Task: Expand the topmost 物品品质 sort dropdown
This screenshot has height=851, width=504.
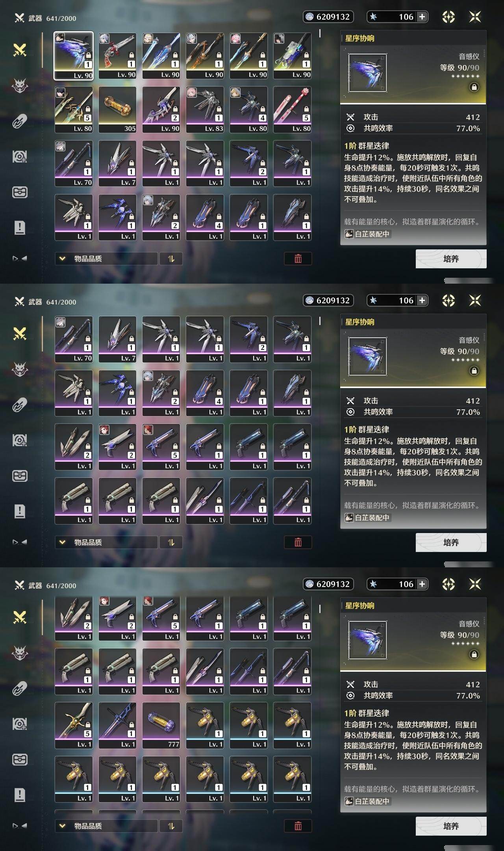Action: (x=106, y=259)
